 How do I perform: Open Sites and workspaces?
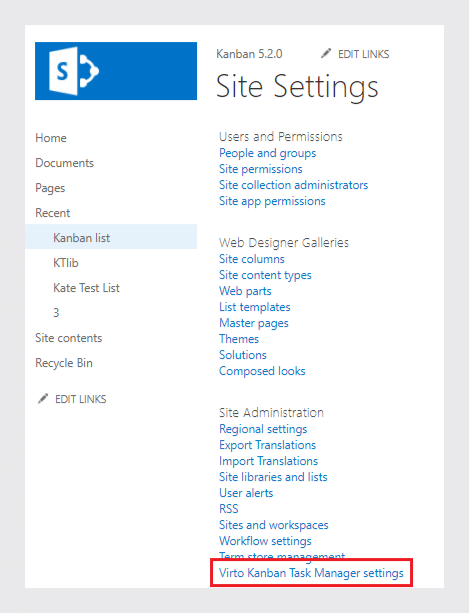274,525
